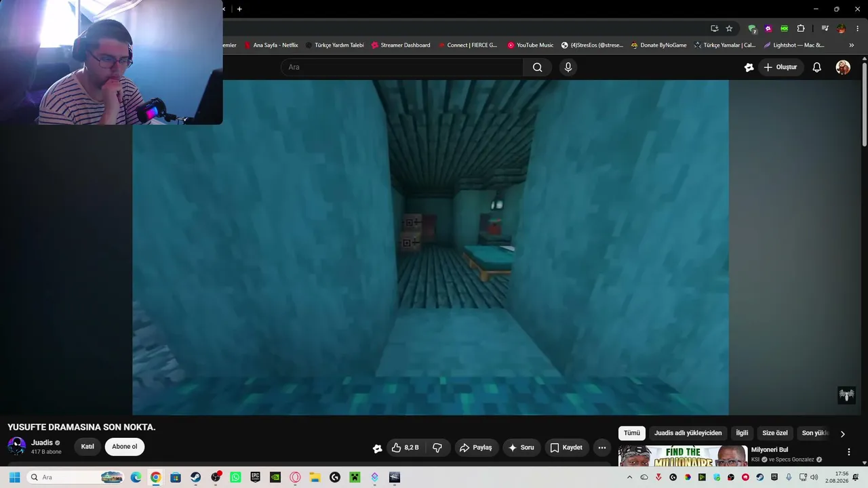
Task: Open the Ana Sayfa - Netflix bookmark
Action: pyautogui.click(x=271, y=45)
